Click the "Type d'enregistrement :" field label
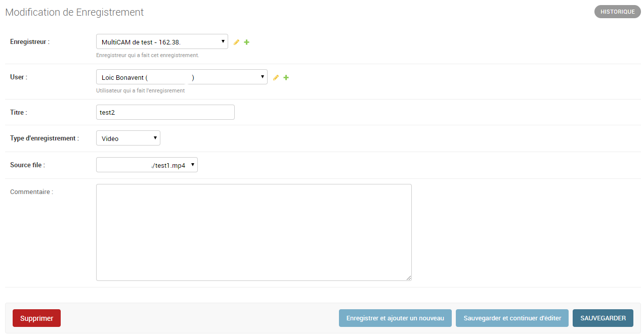The width and height of the screenshot is (644, 335). click(45, 138)
